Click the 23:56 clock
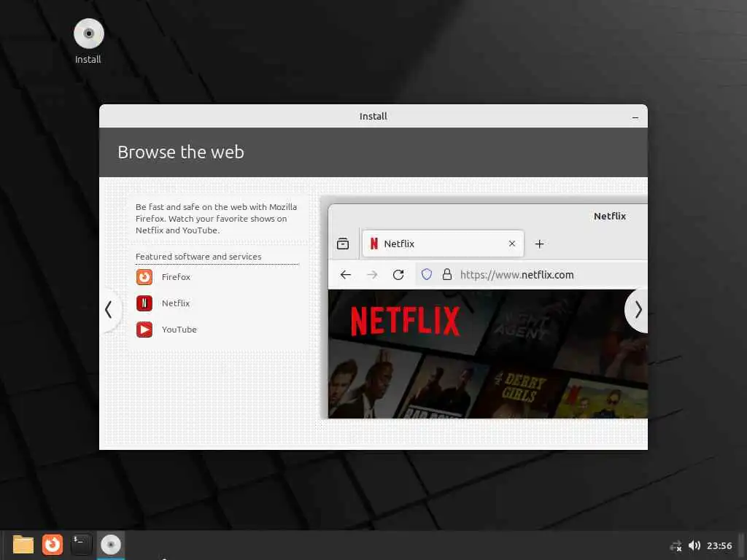Viewport: 747px width, 560px height. point(719,546)
